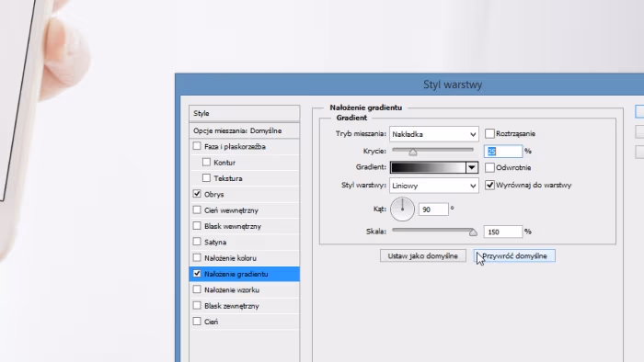Check the Odwrotnie option

pyautogui.click(x=489, y=167)
